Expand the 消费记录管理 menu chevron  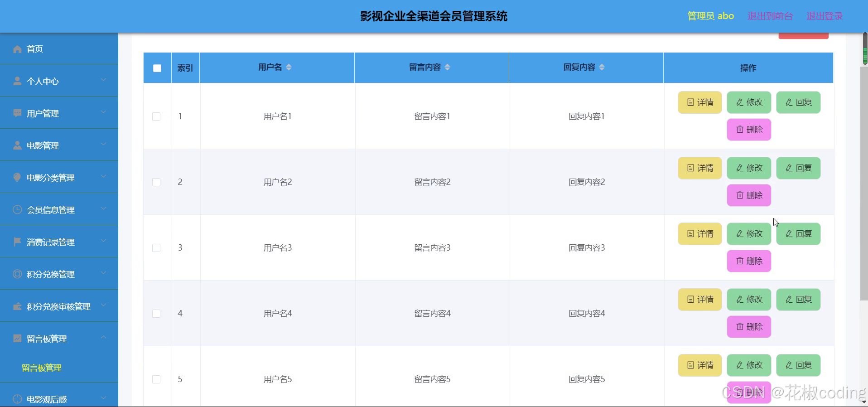[x=103, y=241]
